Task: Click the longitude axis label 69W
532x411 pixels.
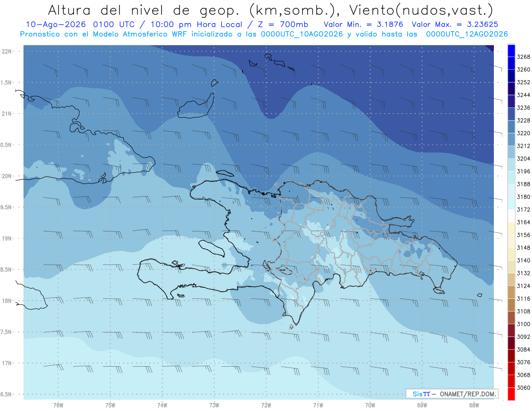Action: (422, 405)
